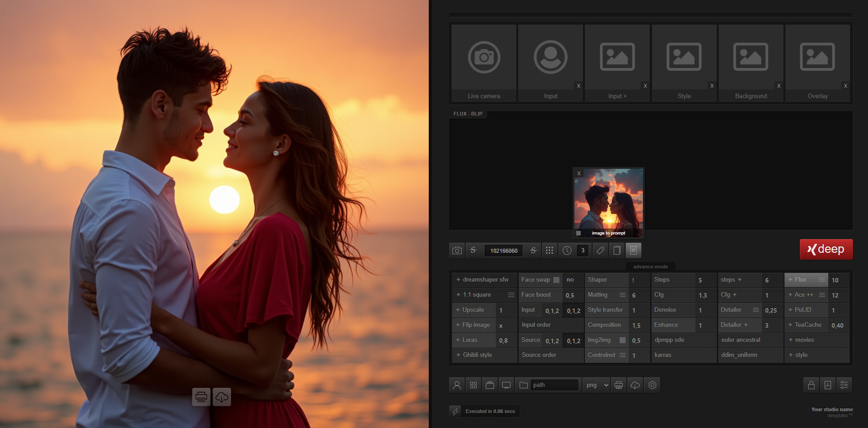Switch to advance mode tab

650,266
